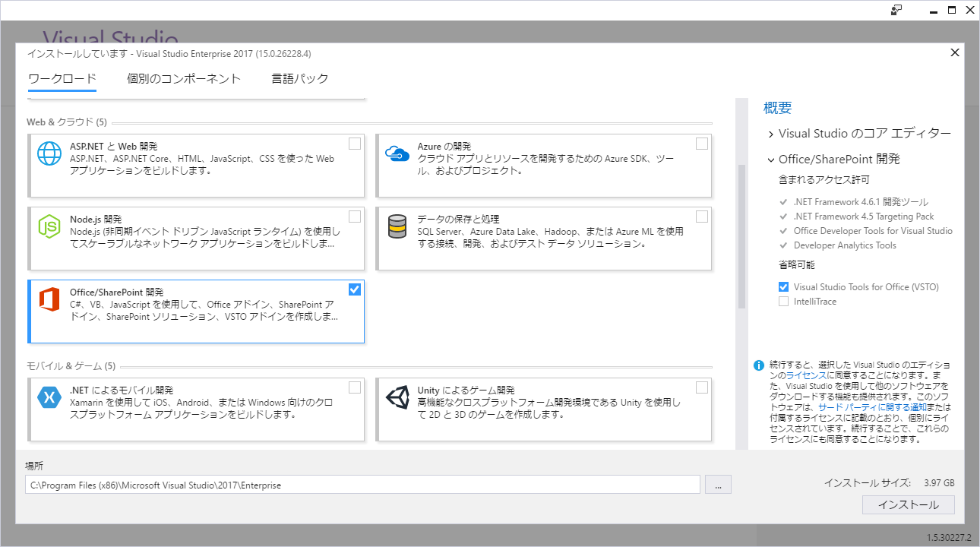Screen dimensions: 980x547
Task: Click .NET Framework 4.5 Targeting Pack item
Action: point(864,217)
